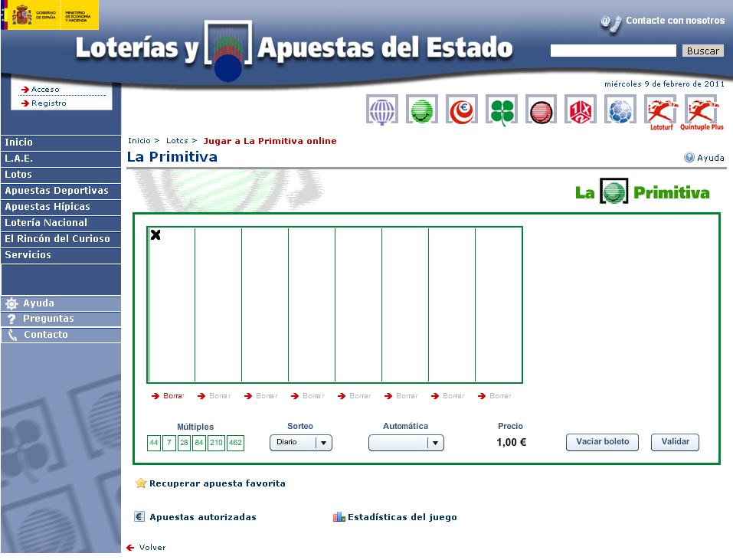Viewport: 733px width, 560px height.
Task: Open Lotos in the sidebar menu
Action: (61, 175)
